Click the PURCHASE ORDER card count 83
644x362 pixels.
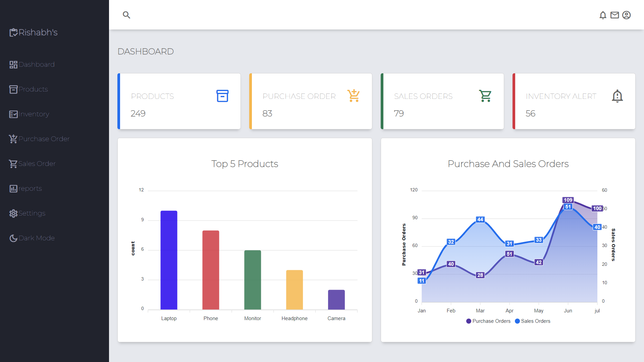(x=267, y=113)
